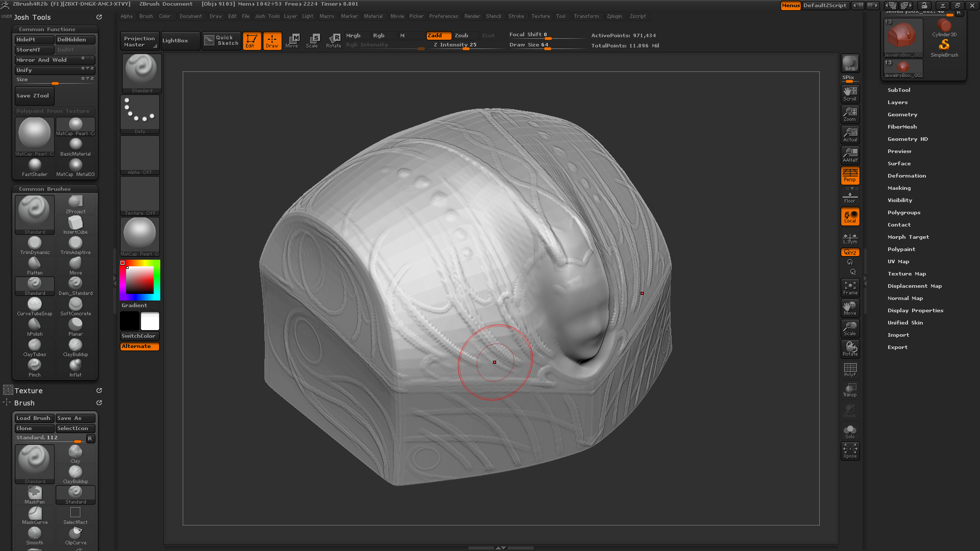Click the AAHalf icon
The image size is (980, 551).
[x=850, y=155]
